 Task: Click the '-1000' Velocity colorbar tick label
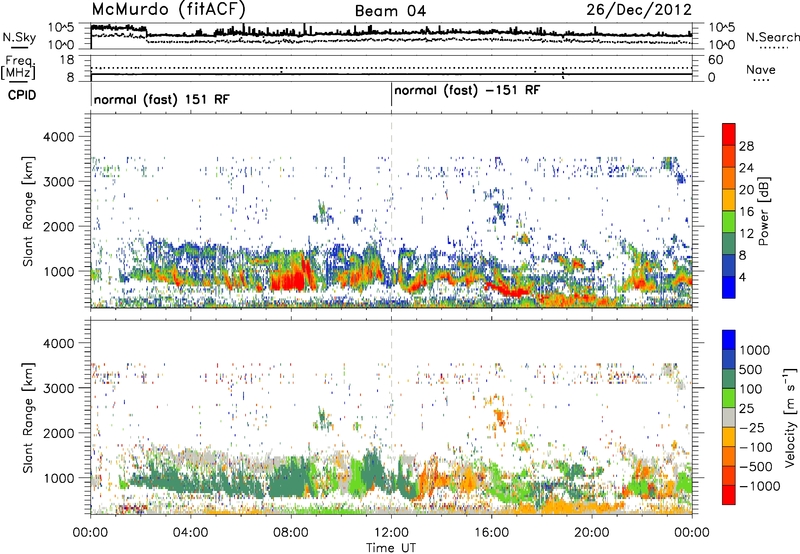tap(759, 486)
